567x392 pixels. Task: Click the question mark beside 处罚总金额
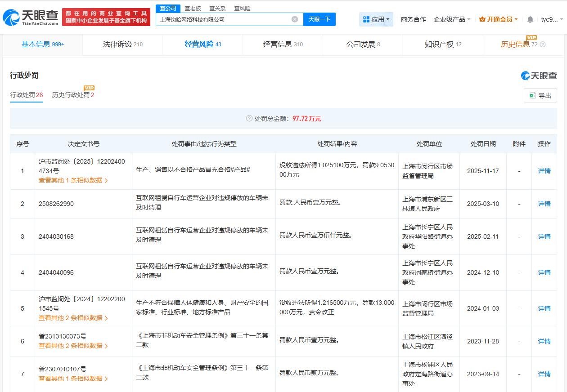[249, 119]
